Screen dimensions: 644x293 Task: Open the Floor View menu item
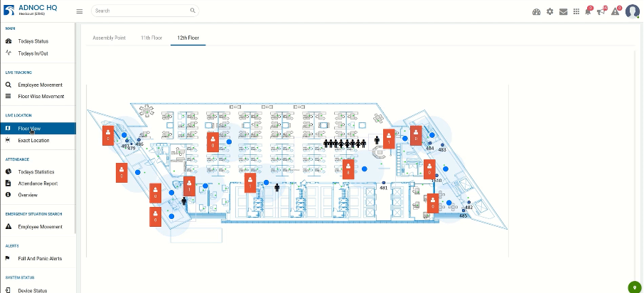38,128
